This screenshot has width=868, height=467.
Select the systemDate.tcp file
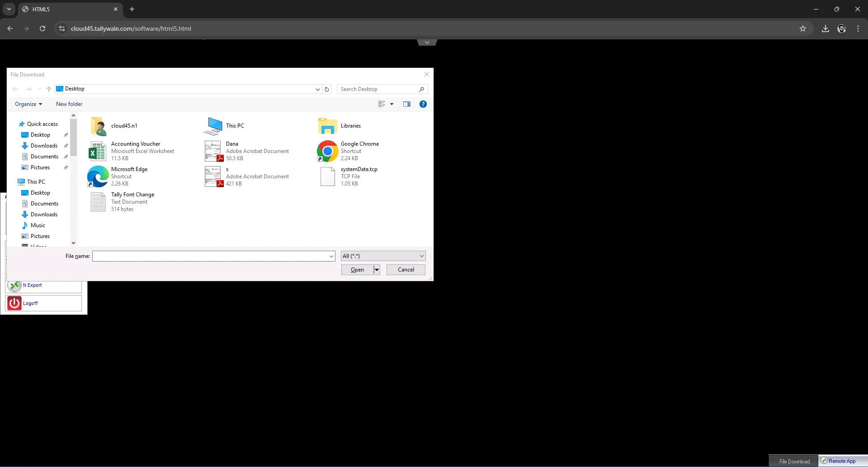tap(359, 169)
